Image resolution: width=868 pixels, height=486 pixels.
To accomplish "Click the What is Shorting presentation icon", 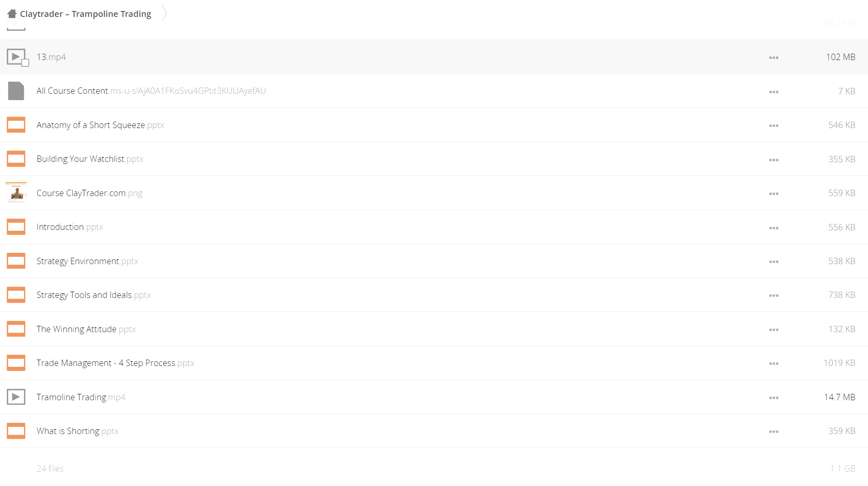I will 16,431.
